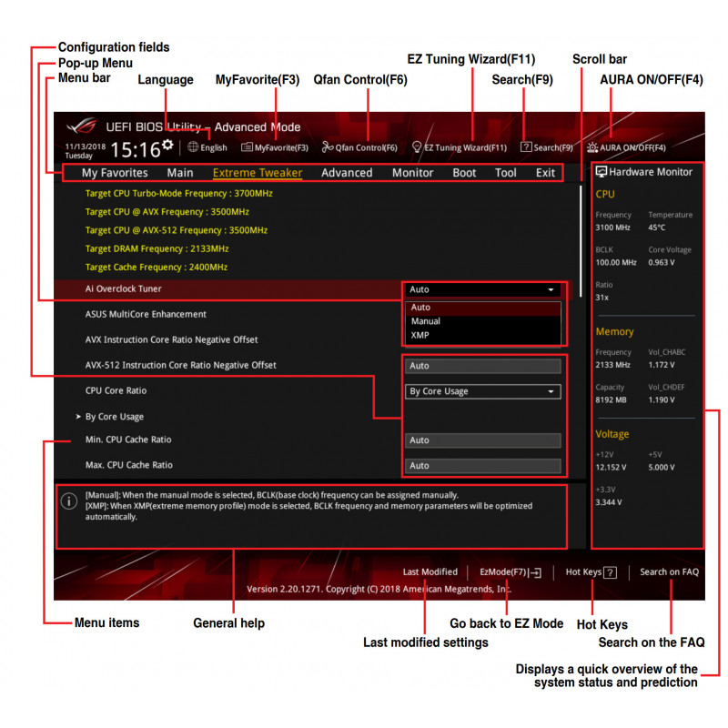Switch to the Tool tab

pyautogui.click(x=506, y=173)
